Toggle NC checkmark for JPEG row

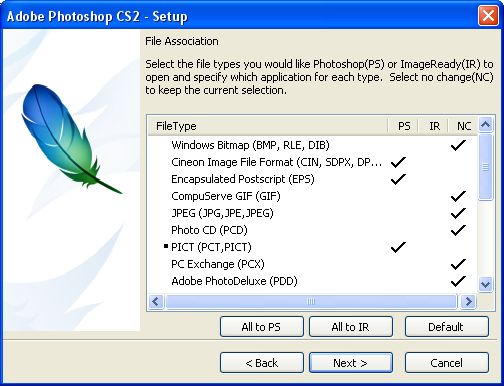pos(458,213)
